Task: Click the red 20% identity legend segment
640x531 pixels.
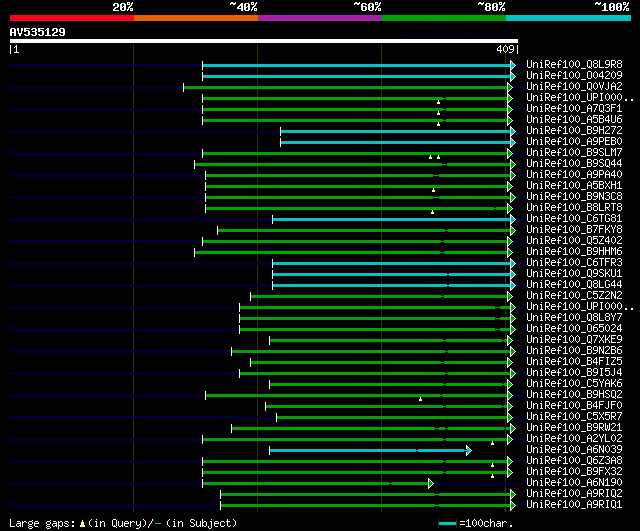Action: (72, 18)
